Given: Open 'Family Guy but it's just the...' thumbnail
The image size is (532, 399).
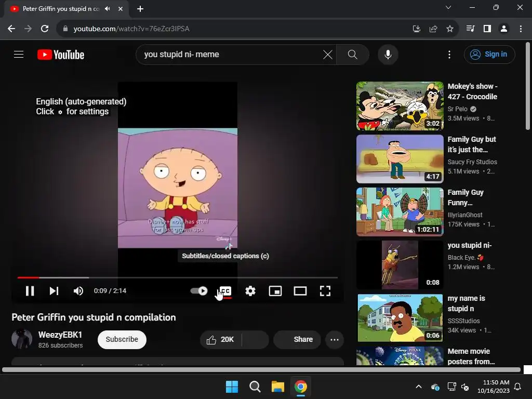Looking at the screenshot, I should pos(400,159).
